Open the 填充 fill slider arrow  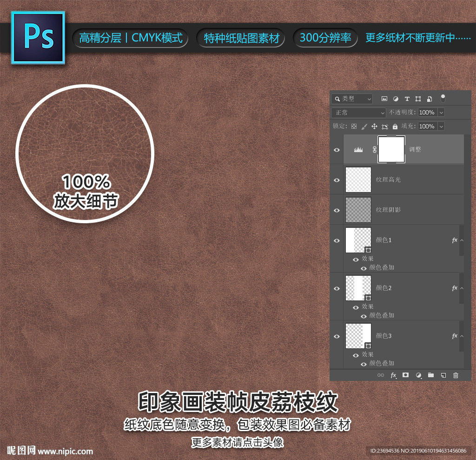[442, 127]
